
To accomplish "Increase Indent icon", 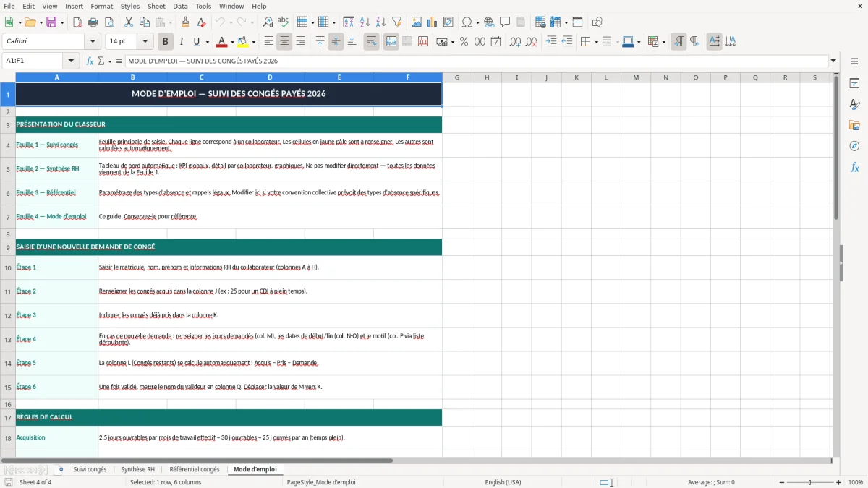I will coord(551,42).
